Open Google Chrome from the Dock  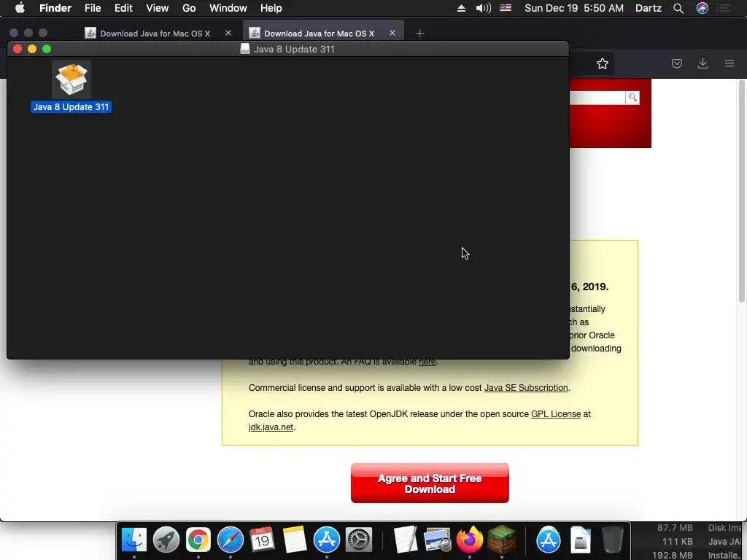tap(198, 540)
